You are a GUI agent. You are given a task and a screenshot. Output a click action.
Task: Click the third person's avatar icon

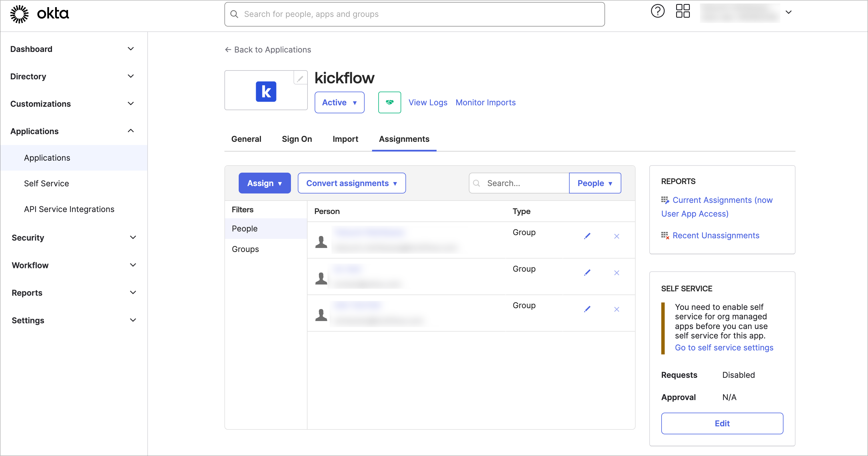[x=321, y=315]
